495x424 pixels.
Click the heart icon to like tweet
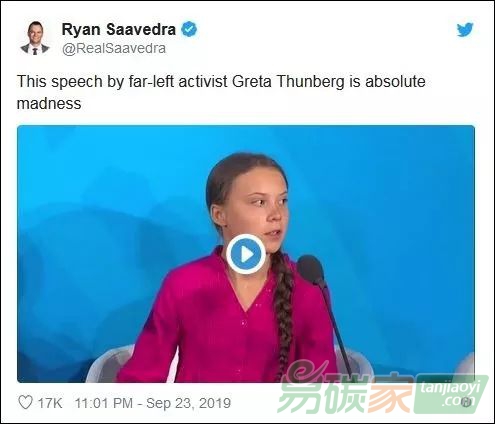coord(25,402)
